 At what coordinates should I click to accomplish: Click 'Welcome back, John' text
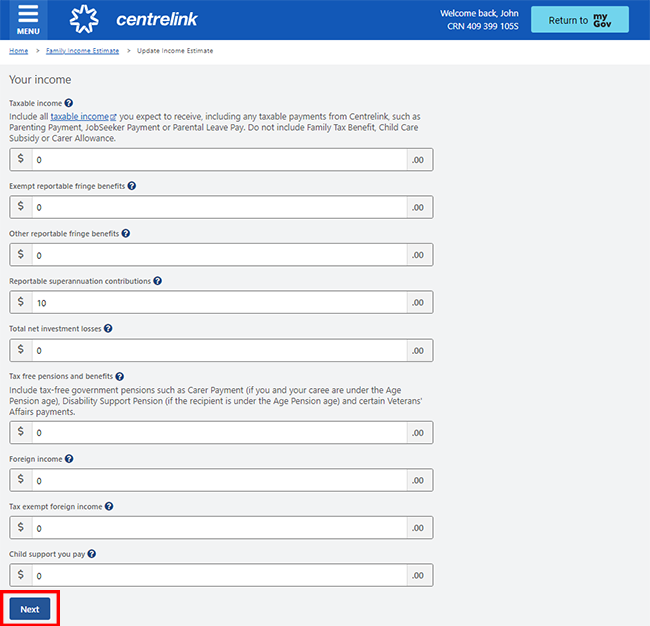click(479, 13)
